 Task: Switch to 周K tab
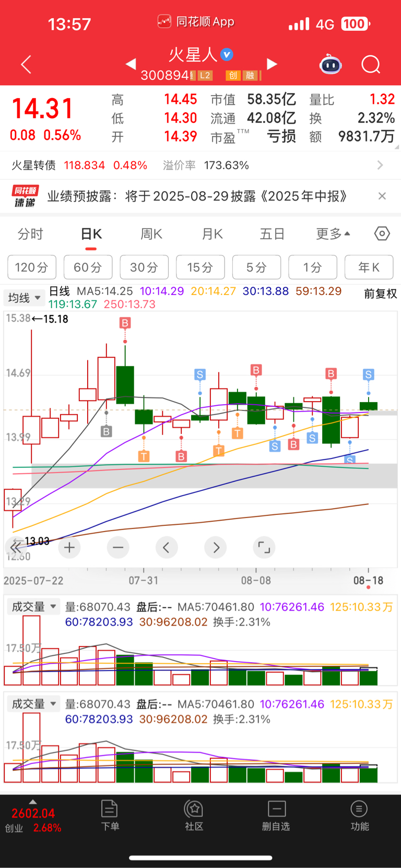[x=151, y=233]
